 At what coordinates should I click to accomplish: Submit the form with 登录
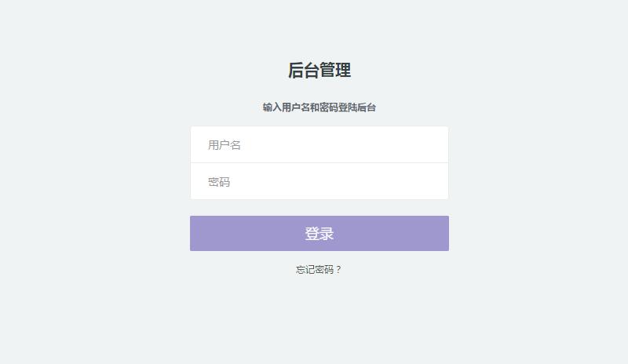[x=319, y=234]
